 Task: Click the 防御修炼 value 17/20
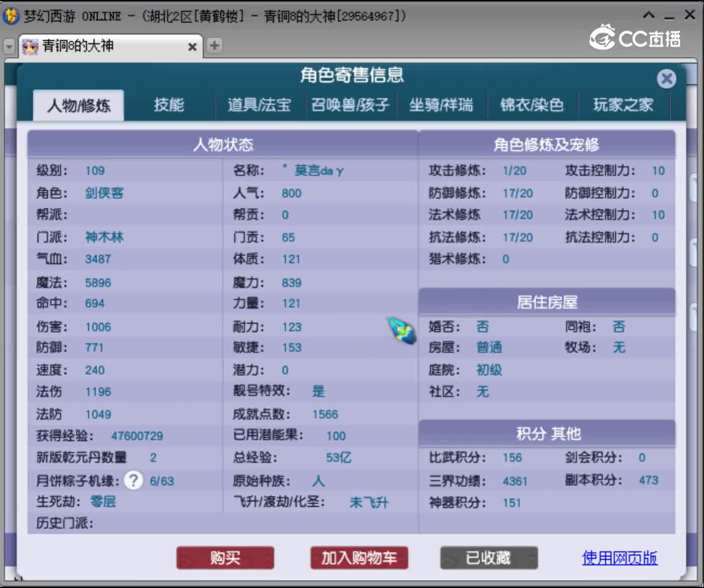[x=518, y=193]
